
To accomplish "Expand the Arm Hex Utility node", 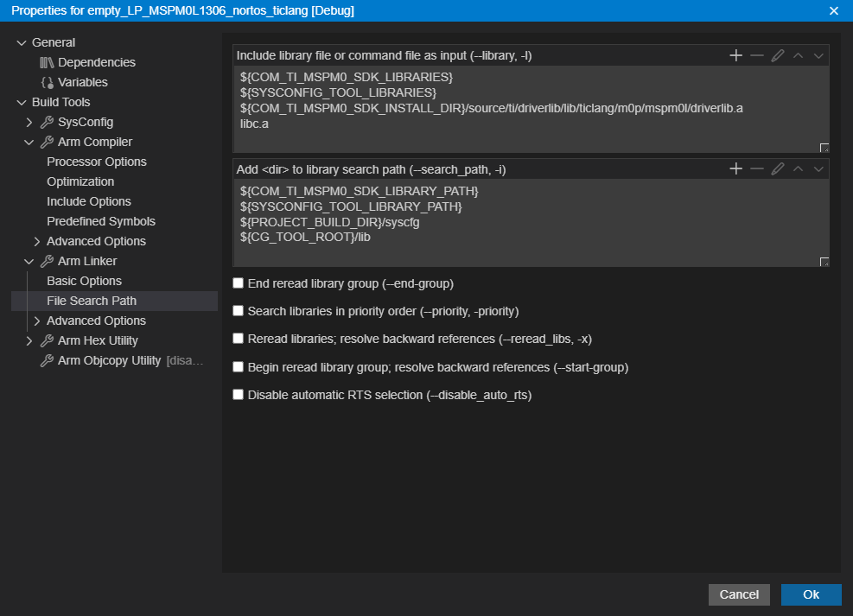I will pyautogui.click(x=29, y=341).
